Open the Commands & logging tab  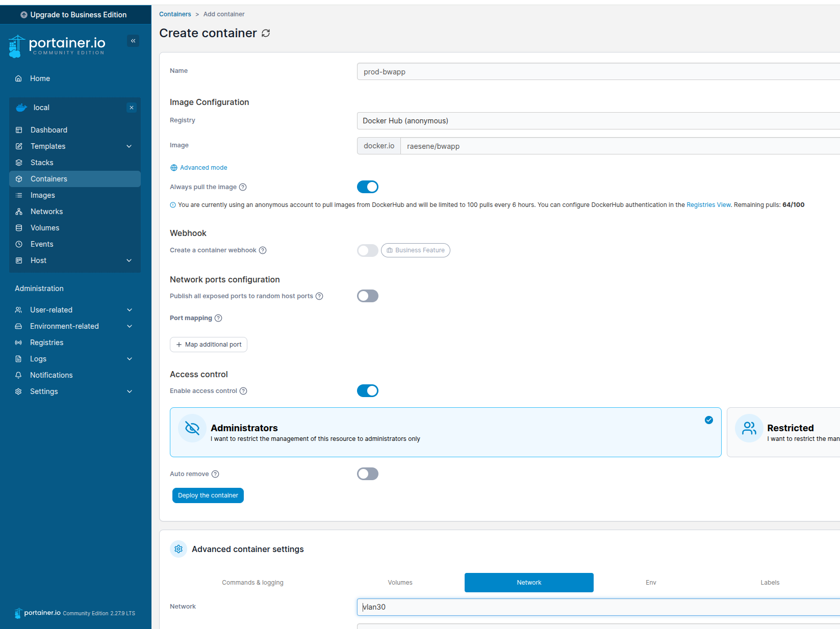point(252,582)
